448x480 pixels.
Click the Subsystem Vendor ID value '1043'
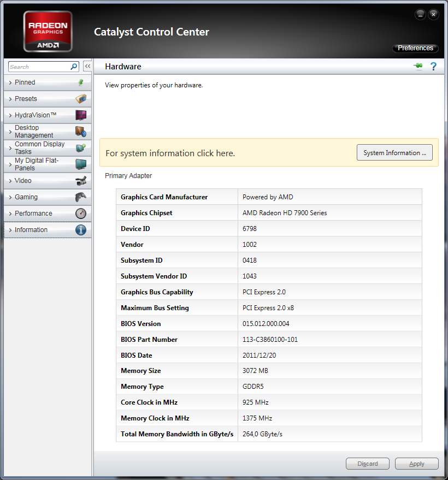pos(250,276)
